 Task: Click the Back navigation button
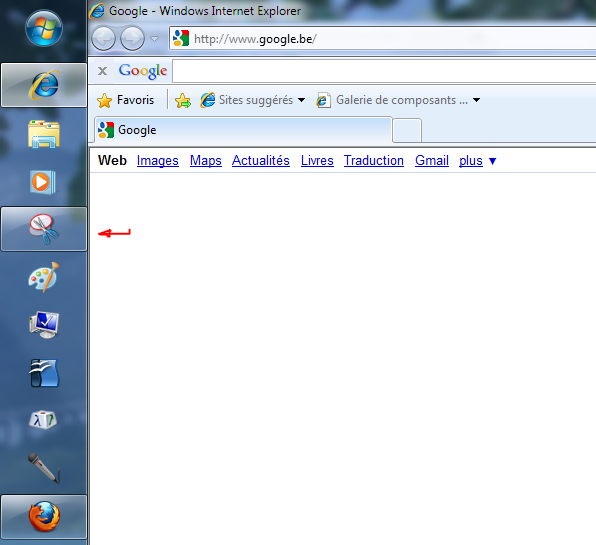(103, 38)
